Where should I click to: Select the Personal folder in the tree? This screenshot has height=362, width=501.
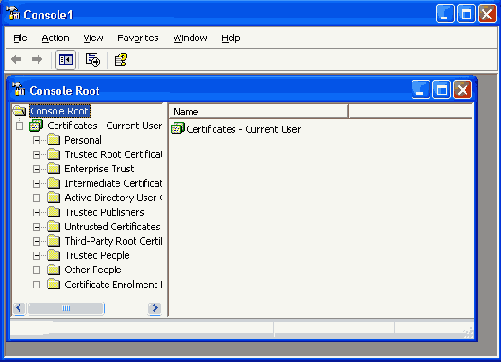pos(83,140)
